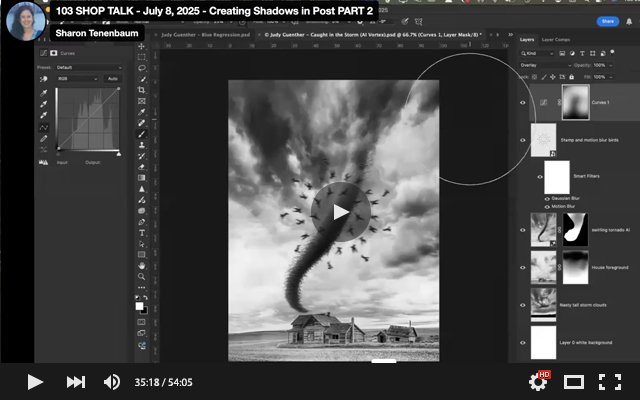640x400 pixels.
Task: Toggle Smart Filters visibility eye
Action: pos(540,177)
